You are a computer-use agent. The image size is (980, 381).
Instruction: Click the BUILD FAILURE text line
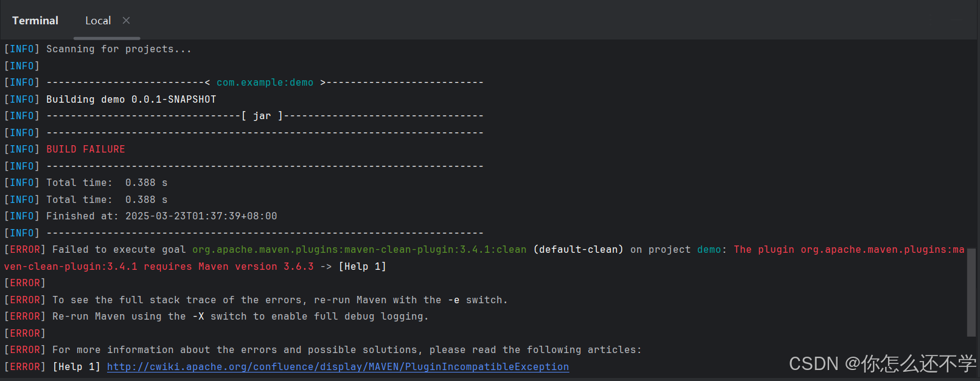point(86,149)
